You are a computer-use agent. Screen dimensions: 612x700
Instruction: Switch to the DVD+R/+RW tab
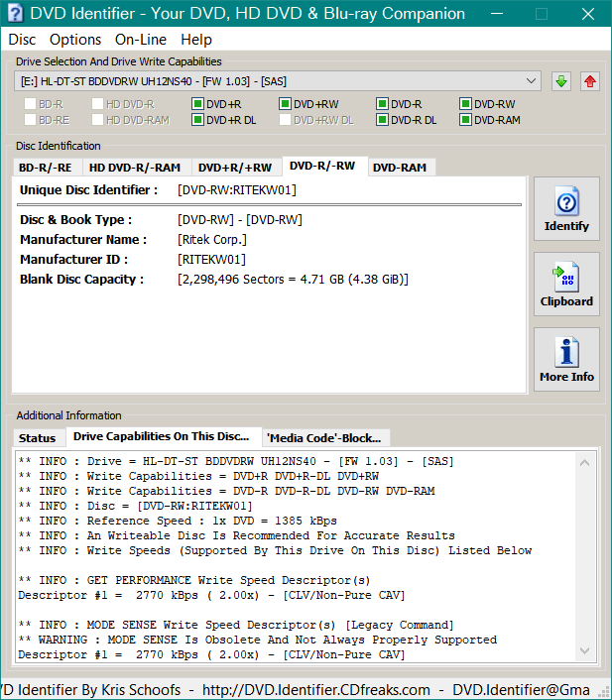[235, 168]
